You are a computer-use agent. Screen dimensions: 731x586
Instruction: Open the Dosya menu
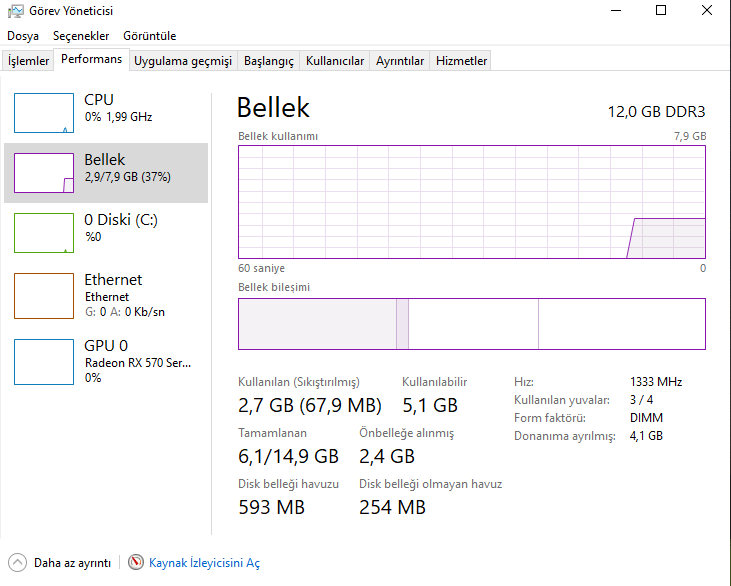click(23, 36)
